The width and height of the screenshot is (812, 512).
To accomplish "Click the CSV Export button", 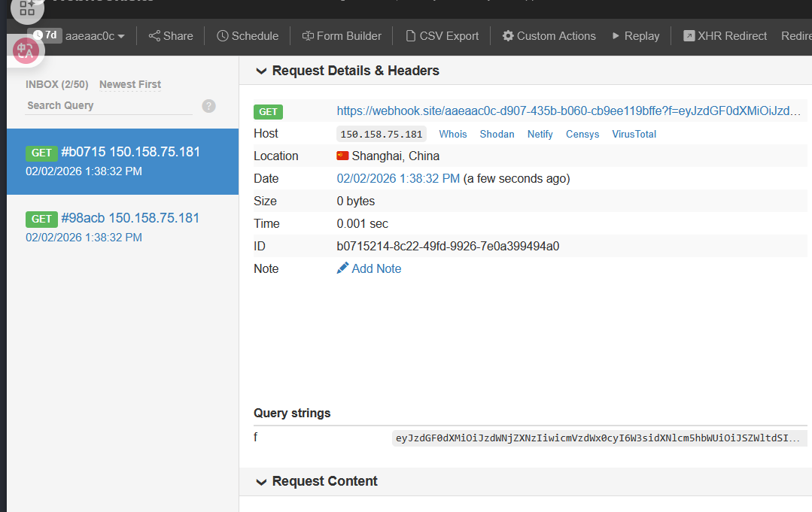I will coord(442,36).
